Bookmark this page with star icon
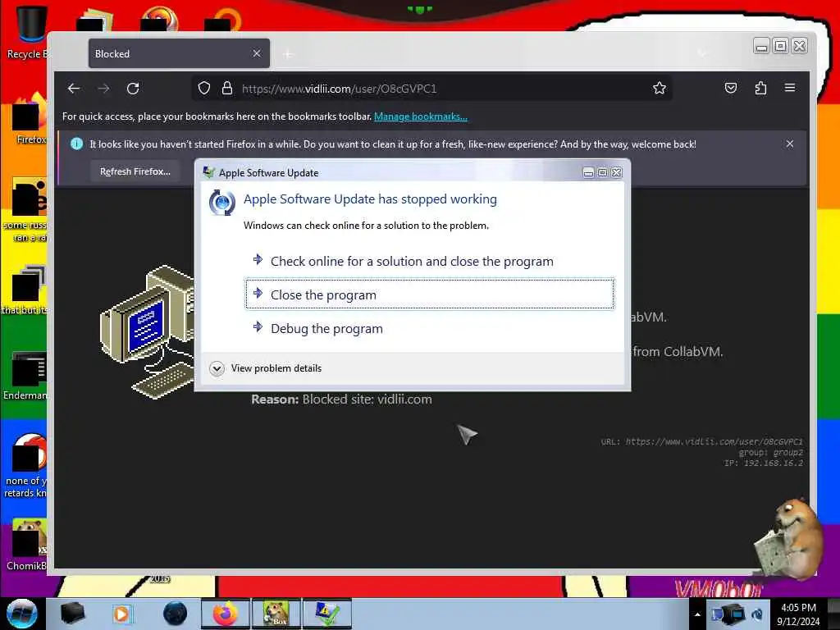 [660, 89]
